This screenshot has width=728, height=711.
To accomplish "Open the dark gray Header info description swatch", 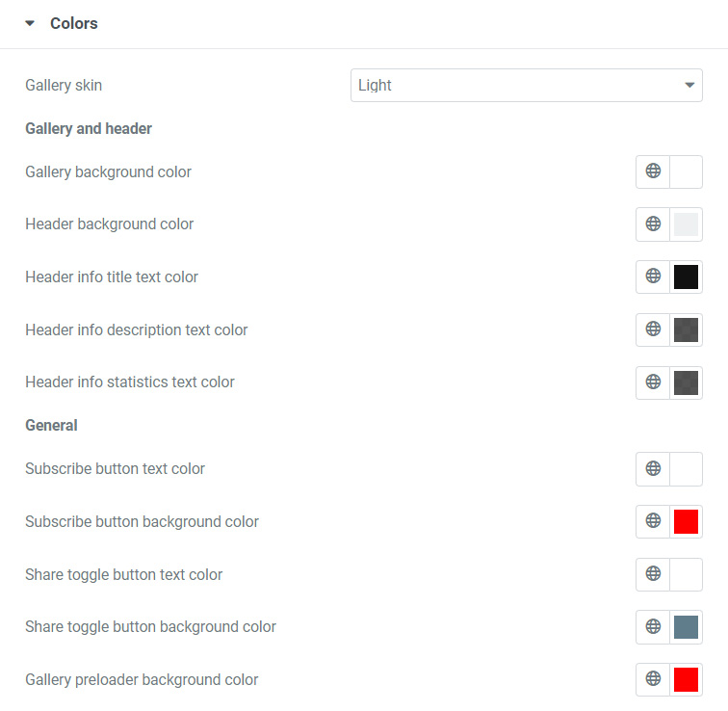I will 686,330.
